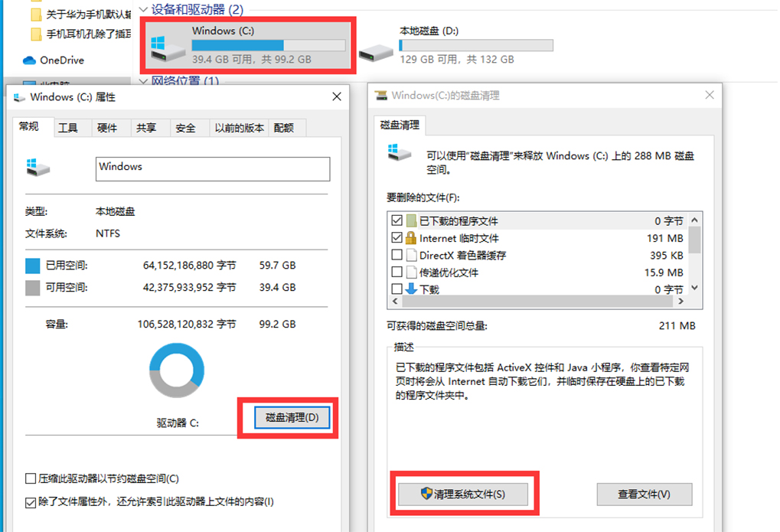Click the D: drive usage bar
The height and width of the screenshot is (532, 780).
click(475, 44)
